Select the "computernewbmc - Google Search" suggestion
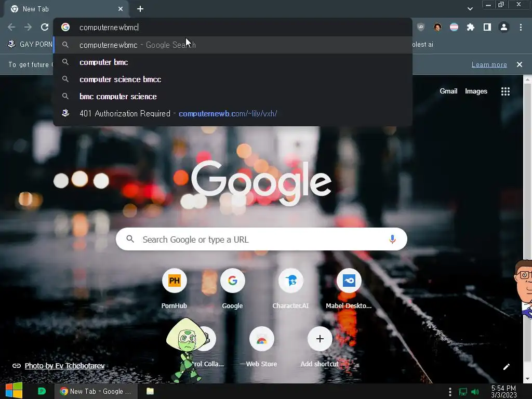The height and width of the screenshot is (399, 532). (233, 45)
